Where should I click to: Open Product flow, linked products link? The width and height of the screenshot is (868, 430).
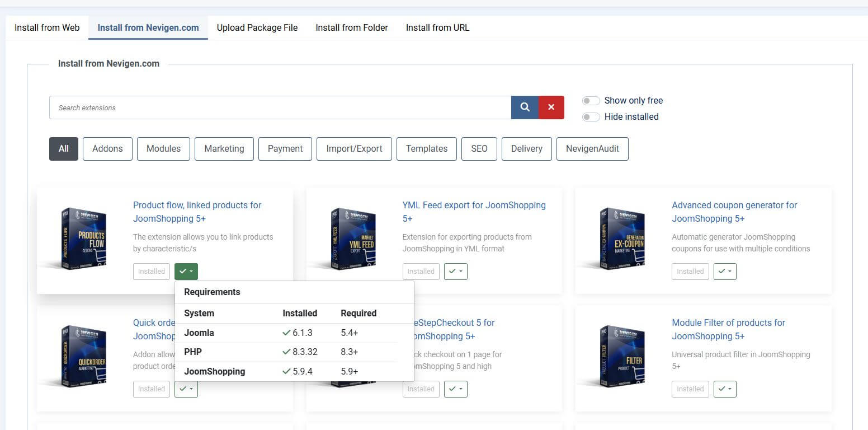pyautogui.click(x=197, y=212)
